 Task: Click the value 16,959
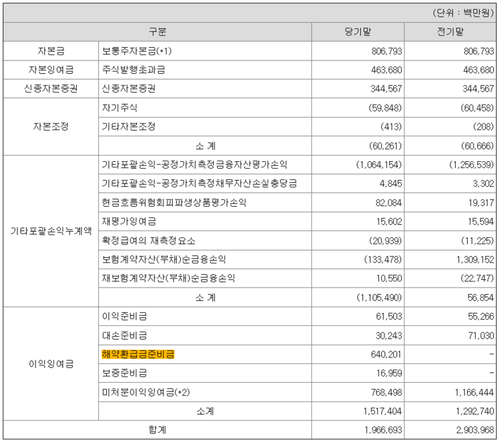(389, 373)
